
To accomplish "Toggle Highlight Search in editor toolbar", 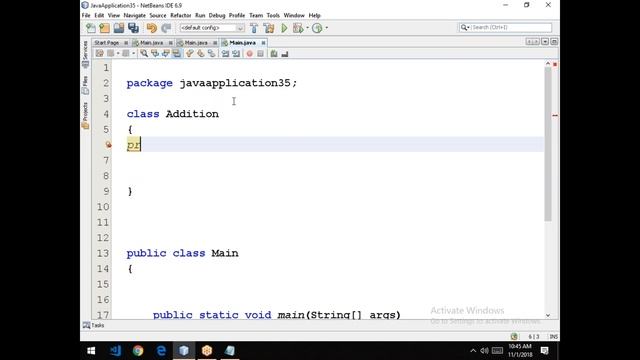I will 176,53.
